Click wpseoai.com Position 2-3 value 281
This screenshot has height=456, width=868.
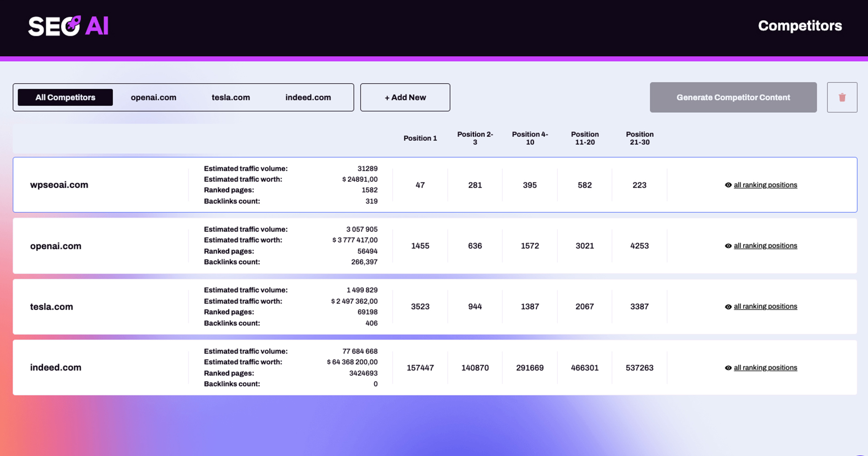[475, 185]
